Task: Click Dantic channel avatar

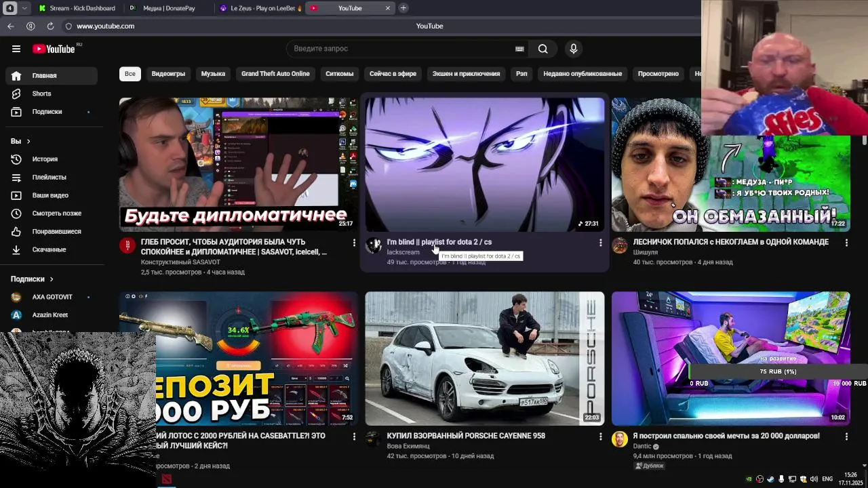Action: 620,439
